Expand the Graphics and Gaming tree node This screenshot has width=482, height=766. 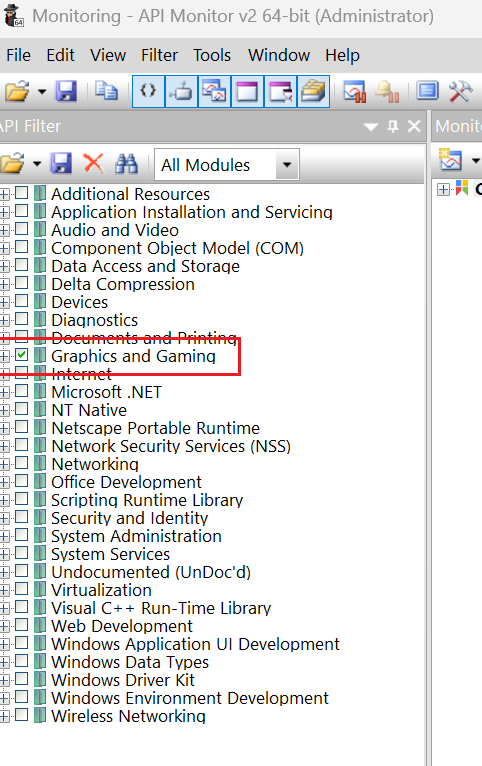(4, 356)
